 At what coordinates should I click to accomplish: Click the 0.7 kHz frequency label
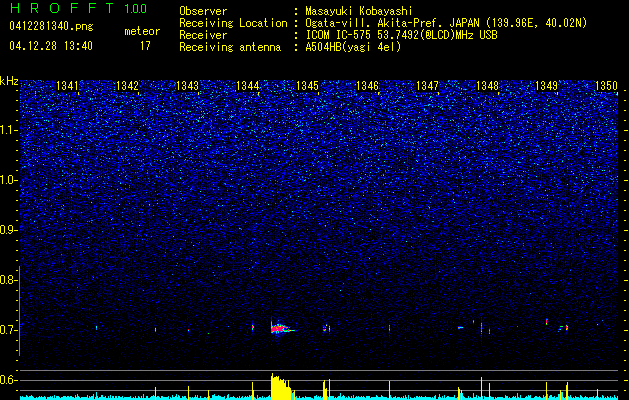(x=8, y=330)
